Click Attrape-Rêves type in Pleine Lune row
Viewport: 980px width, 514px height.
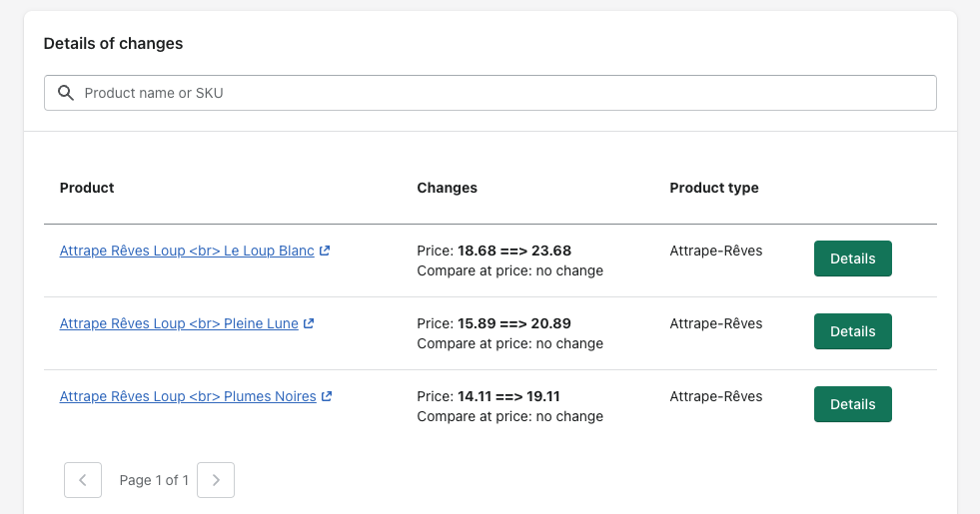click(716, 323)
